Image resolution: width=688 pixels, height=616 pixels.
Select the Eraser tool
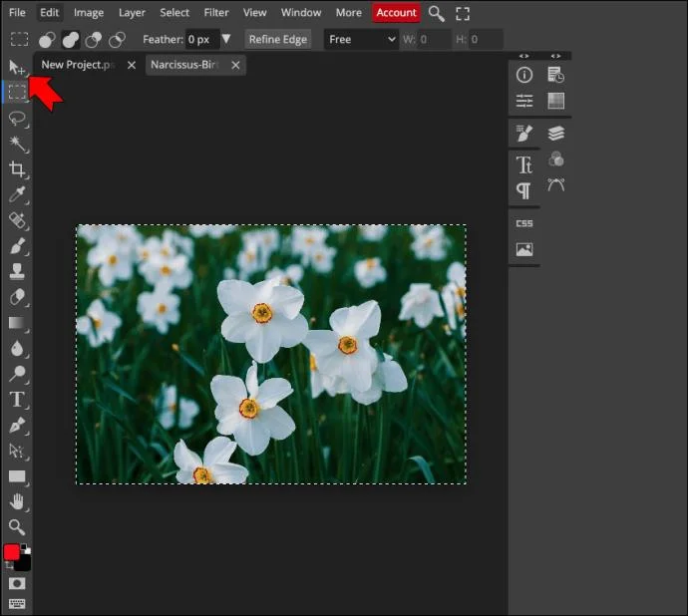(17, 297)
